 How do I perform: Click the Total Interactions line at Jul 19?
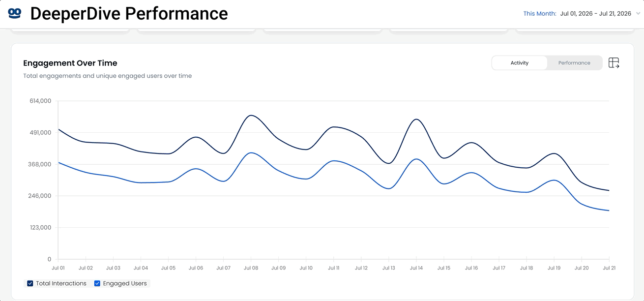554,153
